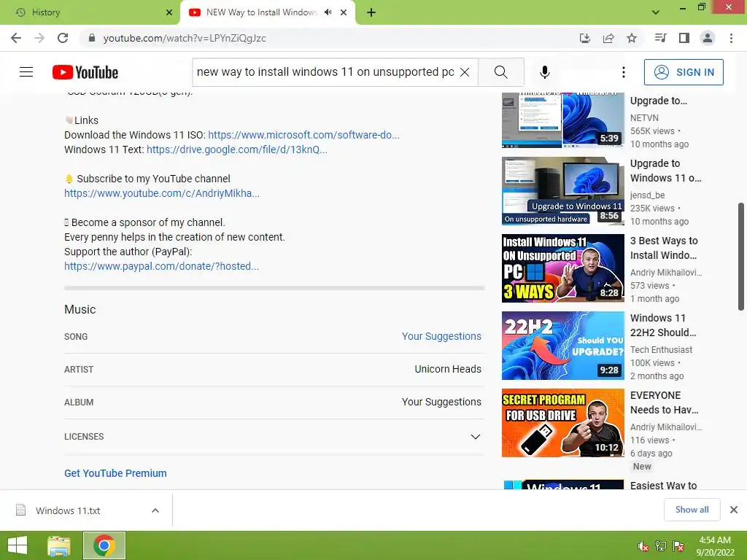Open the network tray icon
Viewport: 747px width, 560px height.
tap(661, 546)
